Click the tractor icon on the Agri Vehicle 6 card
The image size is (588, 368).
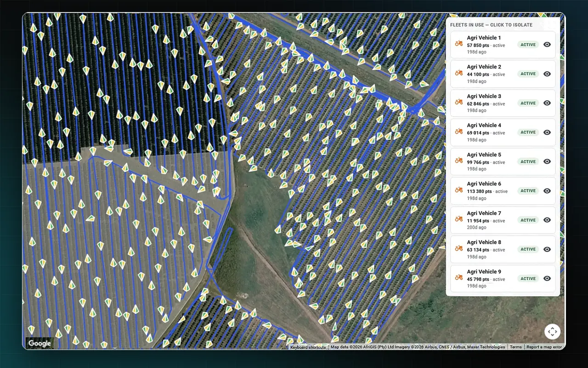tap(459, 190)
